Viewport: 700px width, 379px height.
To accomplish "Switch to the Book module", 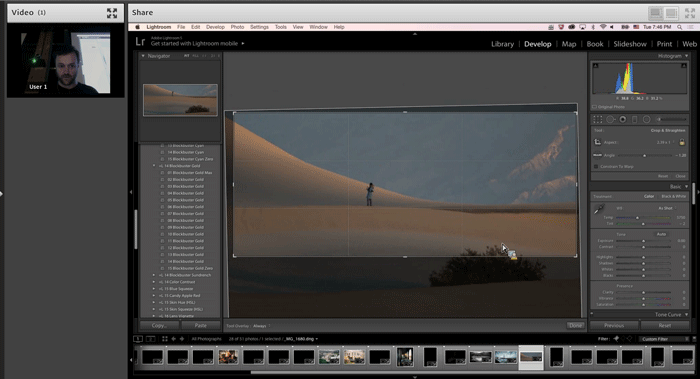I will tap(595, 44).
